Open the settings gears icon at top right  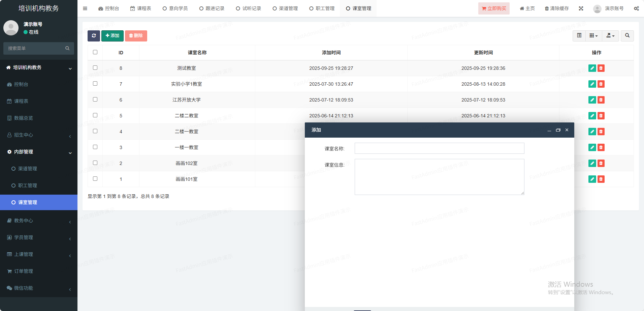[636, 8]
